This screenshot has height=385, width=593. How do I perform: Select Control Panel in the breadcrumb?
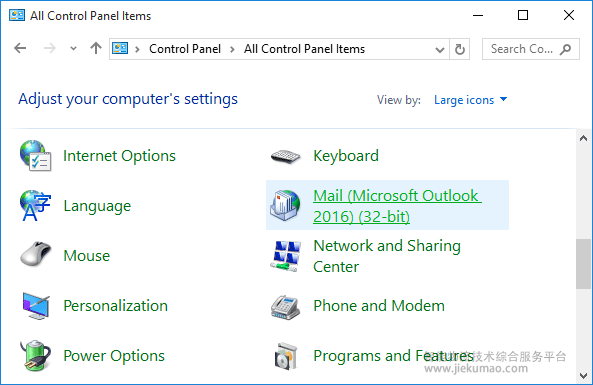click(x=185, y=49)
